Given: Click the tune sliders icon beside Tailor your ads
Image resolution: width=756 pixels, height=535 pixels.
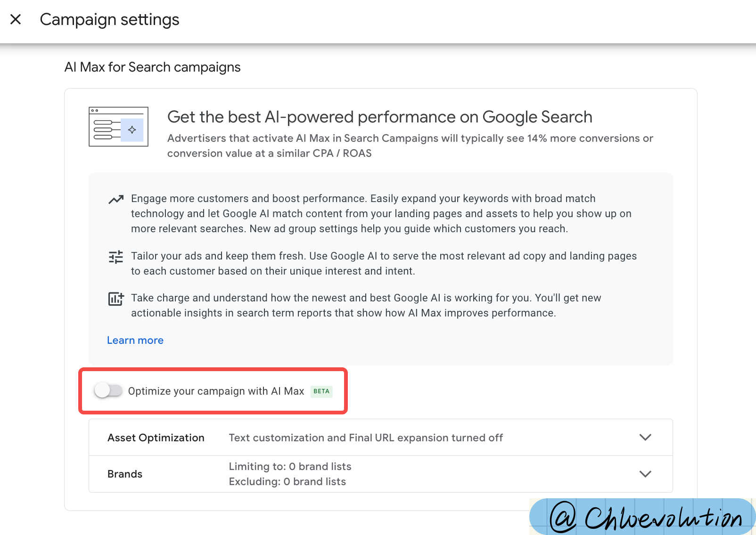Looking at the screenshot, I should (116, 257).
